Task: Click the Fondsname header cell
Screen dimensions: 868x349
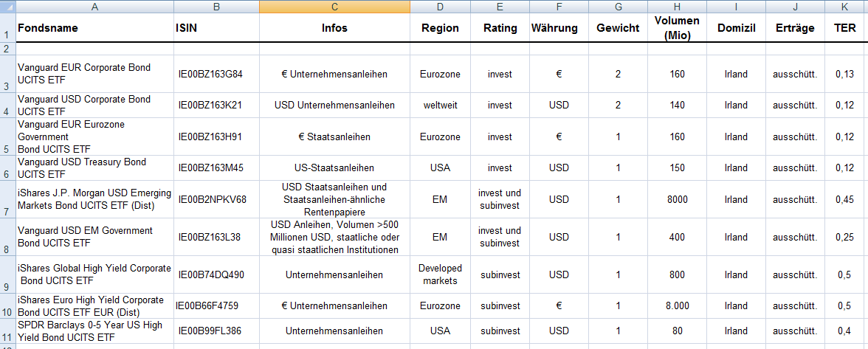Action: 94,28
